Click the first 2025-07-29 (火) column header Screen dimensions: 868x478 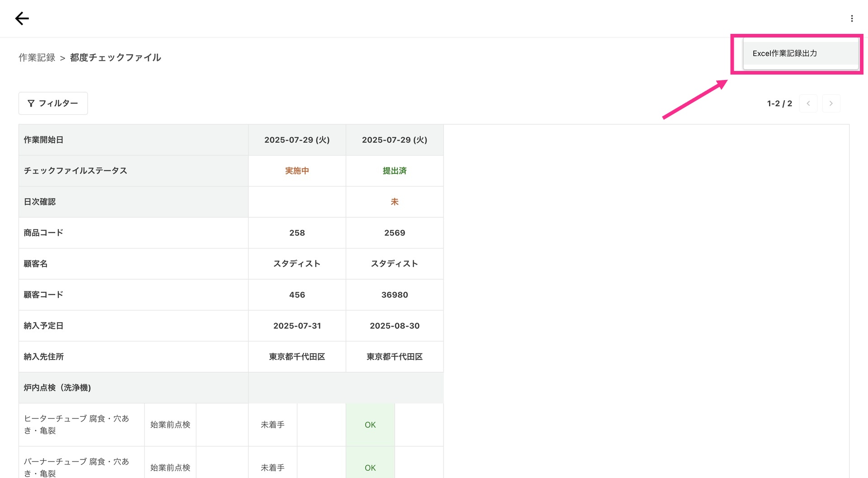pos(297,140)
